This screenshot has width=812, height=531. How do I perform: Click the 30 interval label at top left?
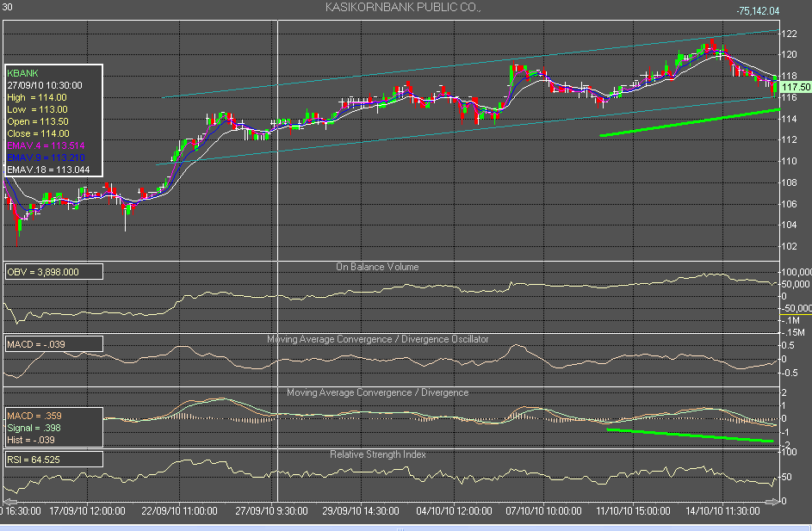pos(7,7)
